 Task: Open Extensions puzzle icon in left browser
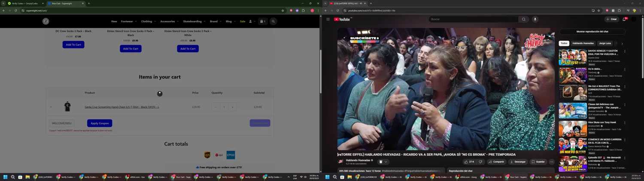tap(303, 10)
